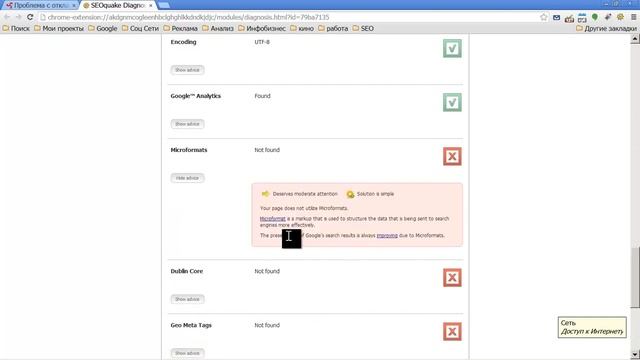Click the address bar URL
This screenshot has height=360, width=640.
tap(188, 17)
